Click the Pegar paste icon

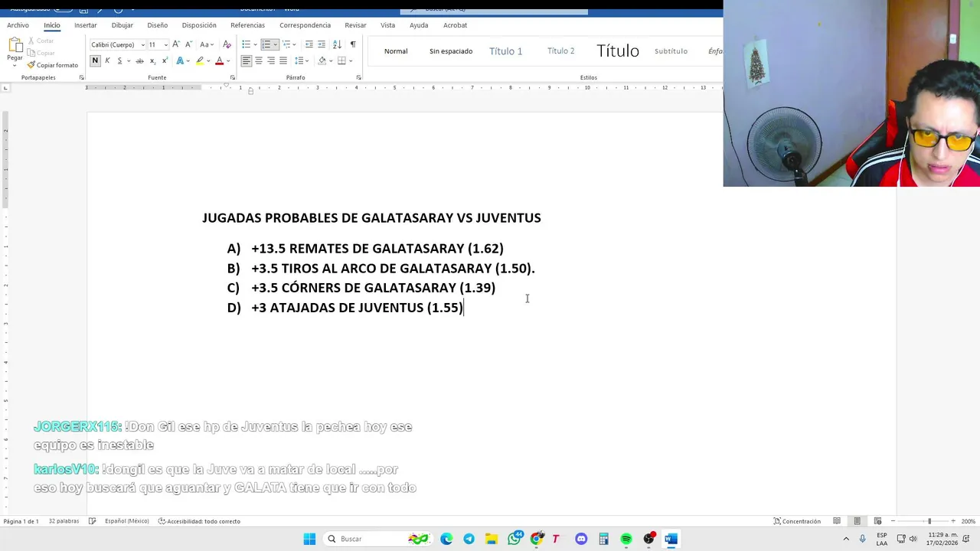click(x=15, y=44)
